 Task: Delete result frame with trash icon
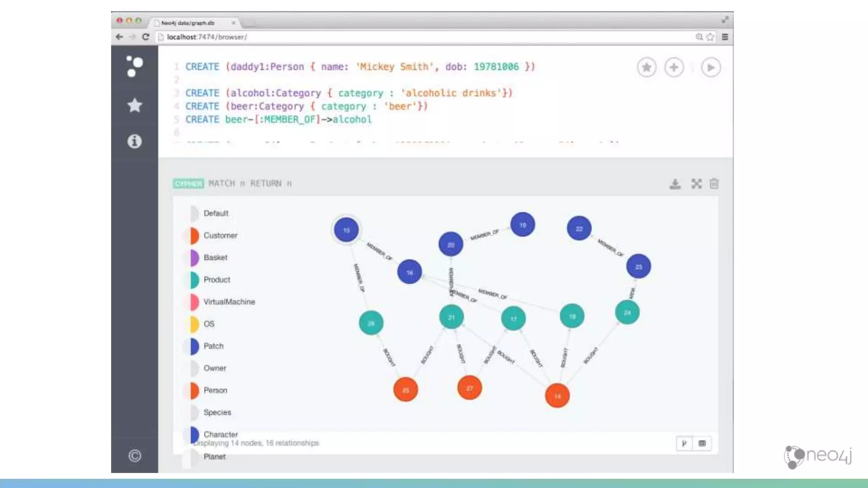click(714, 184)
